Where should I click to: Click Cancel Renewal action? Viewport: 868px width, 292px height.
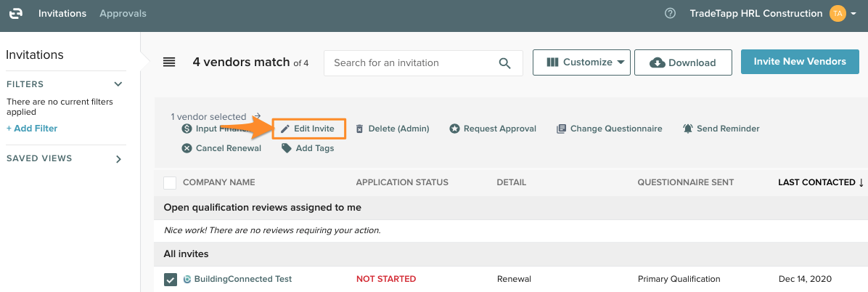click(x=221, y=148)
